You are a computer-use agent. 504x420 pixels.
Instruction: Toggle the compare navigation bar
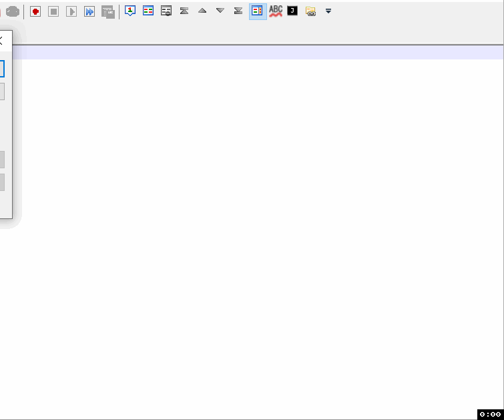coord(257,11)
